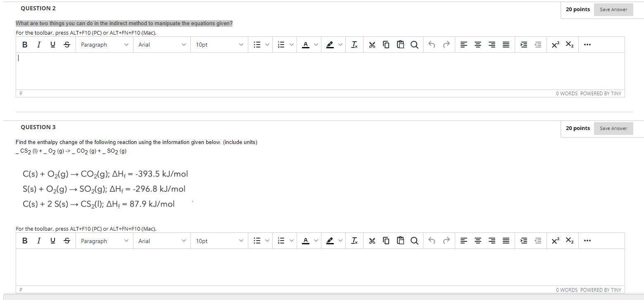The height and width of the screenshot is (300, 644).
Task: Justify text in Question 2 editor
Action: (x=506, y=45)
